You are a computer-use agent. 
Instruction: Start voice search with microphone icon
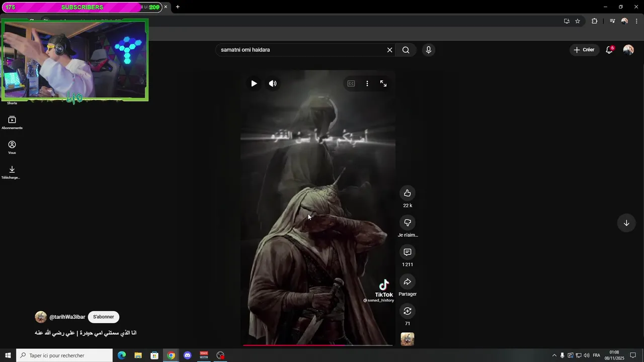coord(429,50)
